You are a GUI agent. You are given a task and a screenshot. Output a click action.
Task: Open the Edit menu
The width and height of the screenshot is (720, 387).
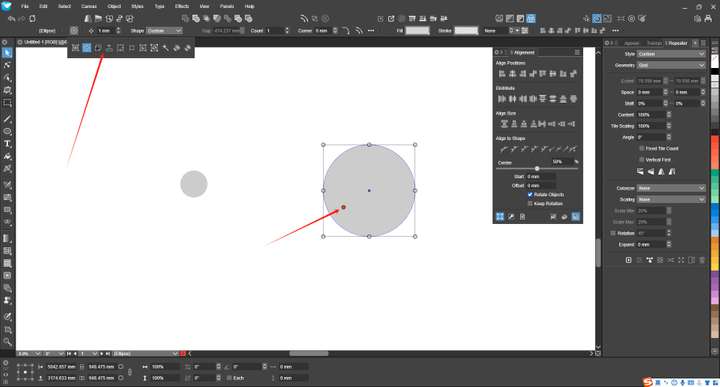coord(43,6)
